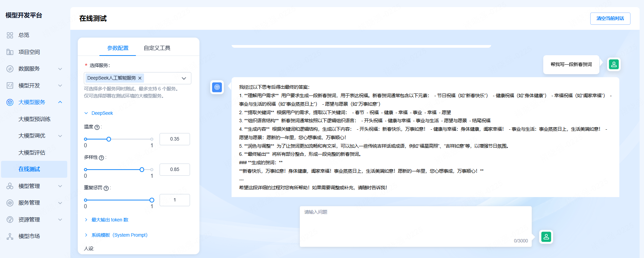Switch to the 自定义工具 tab
Screen dimensions: 644x258
pos(157,48)
